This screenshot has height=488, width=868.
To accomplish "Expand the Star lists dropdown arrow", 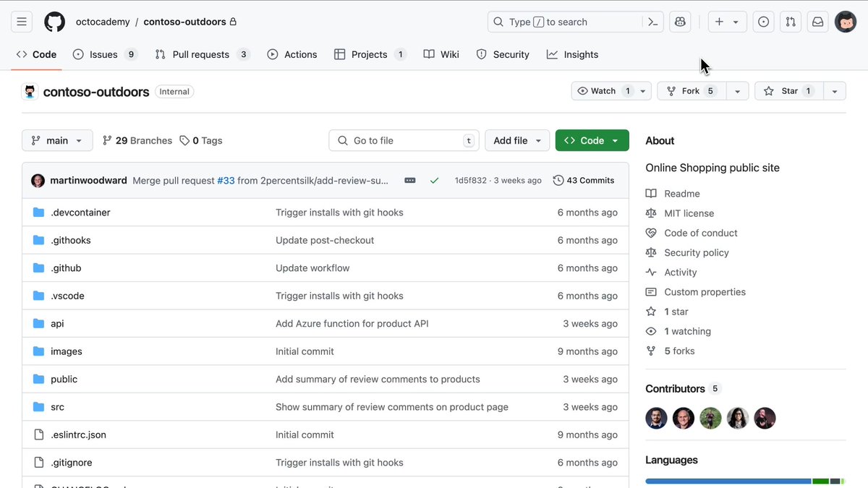I will [x=835, y=91].
